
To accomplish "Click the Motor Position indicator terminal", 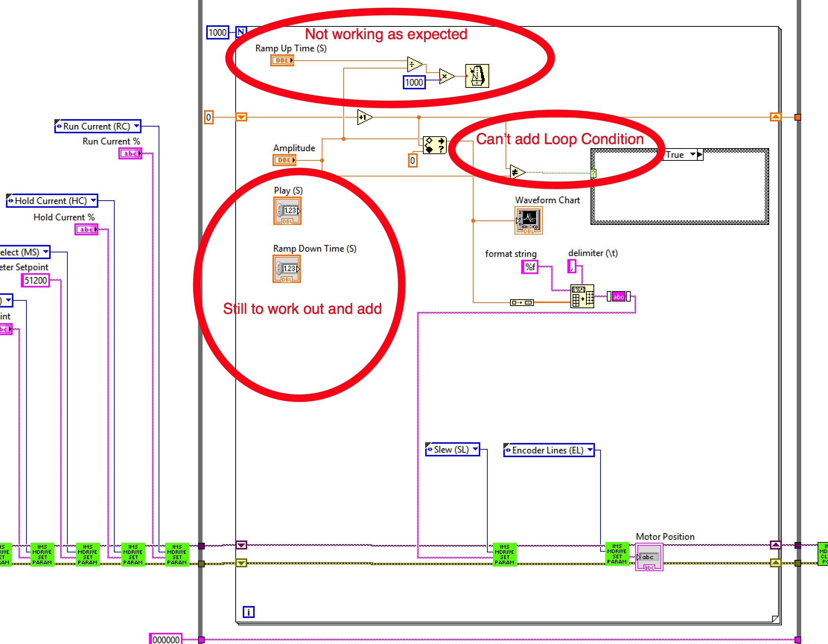I will point(649,557).
